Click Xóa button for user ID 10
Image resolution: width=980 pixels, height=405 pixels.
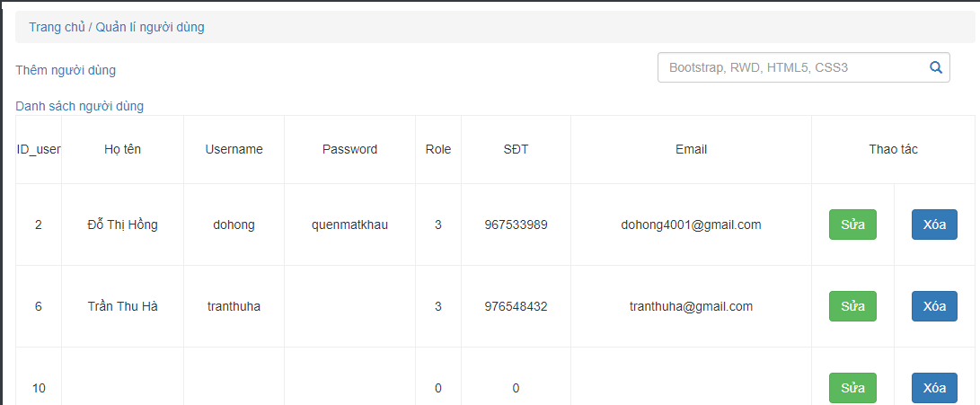click(934, 388)
